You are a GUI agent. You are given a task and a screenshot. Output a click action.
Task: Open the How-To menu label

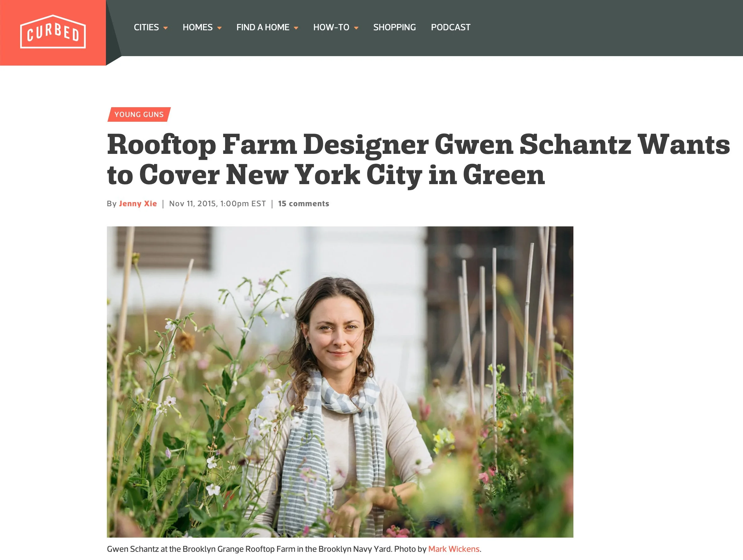click(x=331, y=27)
